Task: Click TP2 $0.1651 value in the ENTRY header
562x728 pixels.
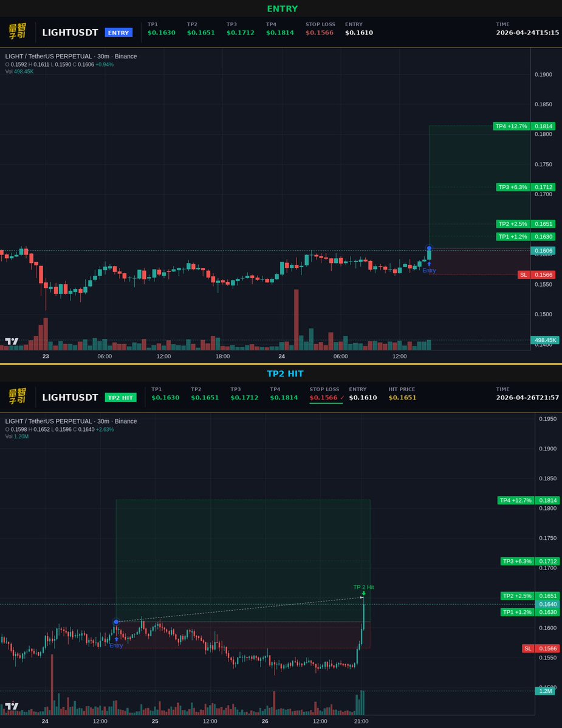Action: click(x=201, y=33)
